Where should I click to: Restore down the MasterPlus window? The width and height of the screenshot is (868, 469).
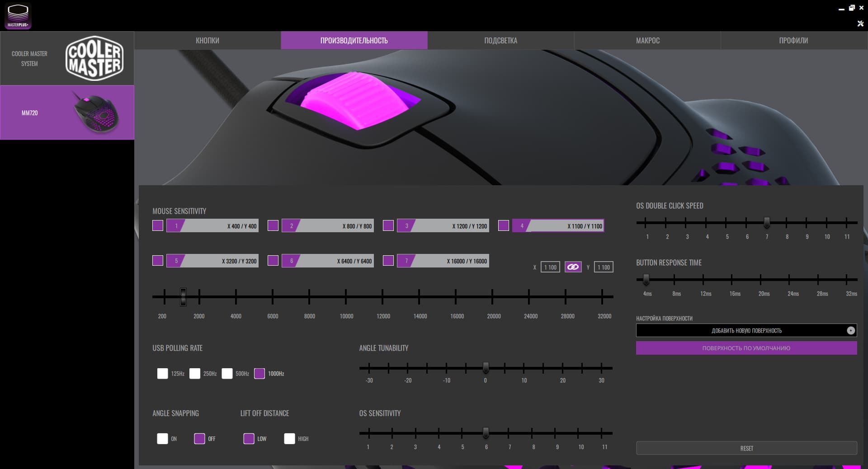point(852,8)
